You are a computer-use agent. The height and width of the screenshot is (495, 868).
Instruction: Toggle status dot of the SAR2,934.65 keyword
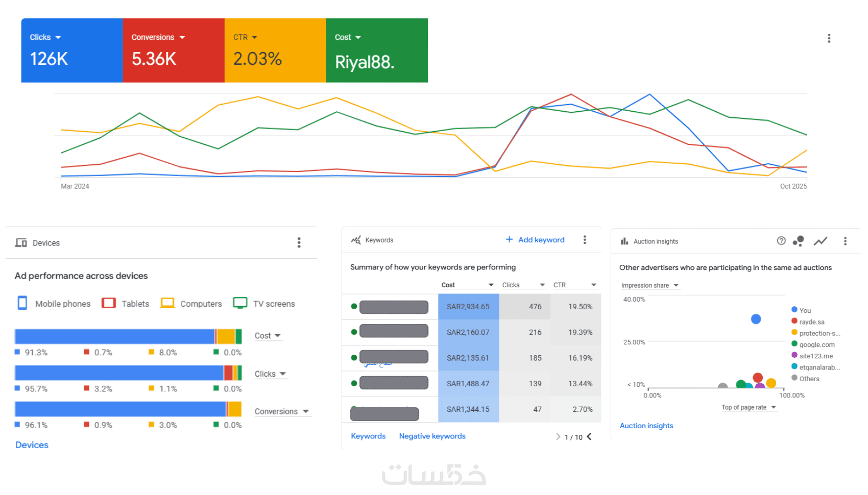coord(354,307)
